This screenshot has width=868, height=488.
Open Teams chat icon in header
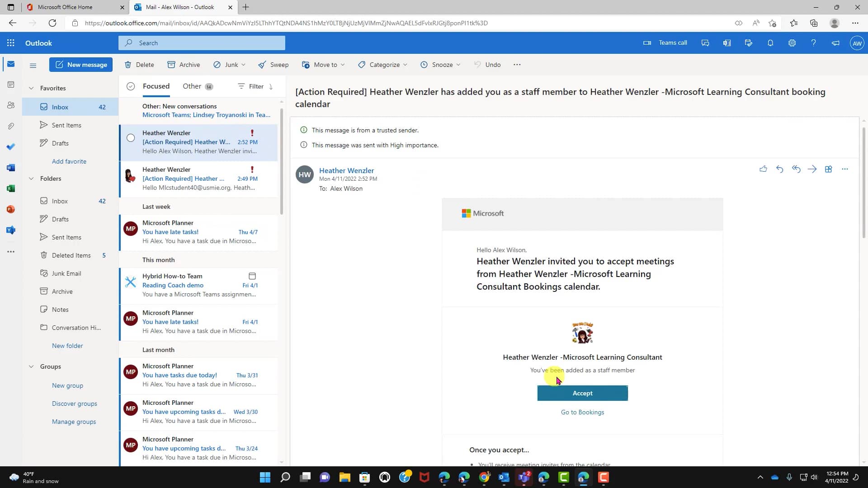pos(705,43)
